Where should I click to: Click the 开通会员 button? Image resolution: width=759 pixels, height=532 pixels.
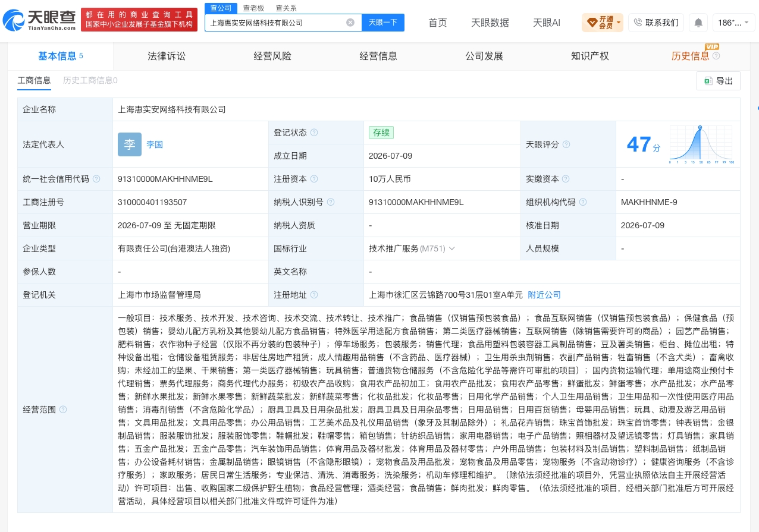(603, 23)
